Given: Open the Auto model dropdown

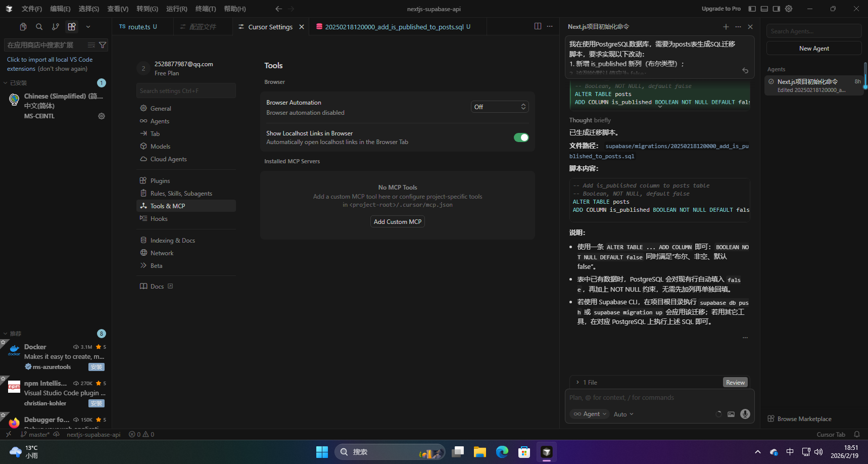Looking at the screenshot, I should coord(623,414).
